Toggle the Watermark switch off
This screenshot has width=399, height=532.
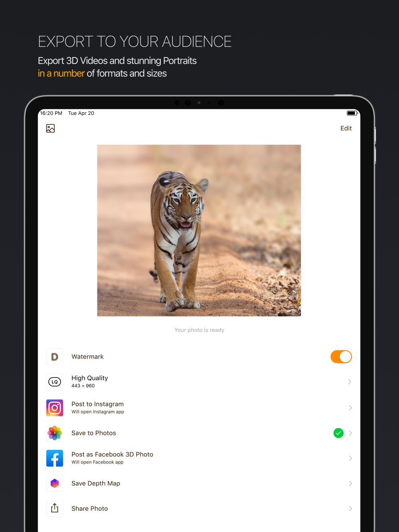[x=341, y=357]
